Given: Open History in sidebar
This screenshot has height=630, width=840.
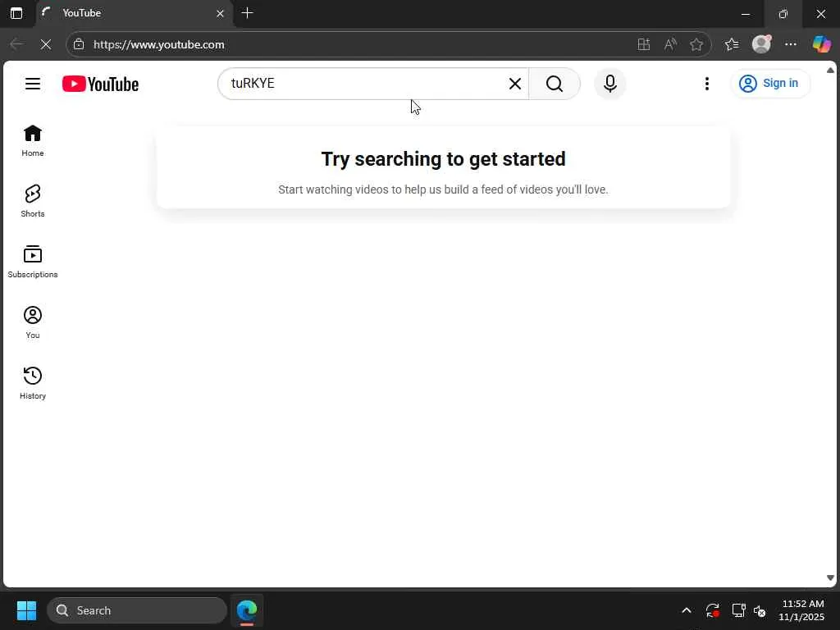Looking at the screenshot, I should tap(33, 384).
